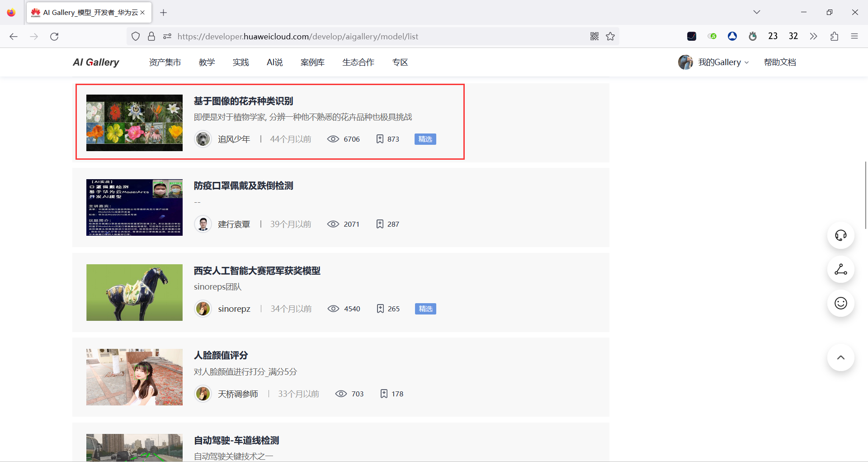
Task: Click the QR code icon in the address bar
Action: click(x=594, y=36)
